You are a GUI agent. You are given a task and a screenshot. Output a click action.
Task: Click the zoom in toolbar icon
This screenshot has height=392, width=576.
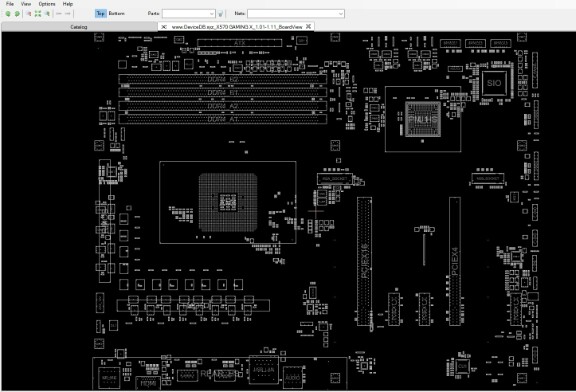click(x=47, y=14)
